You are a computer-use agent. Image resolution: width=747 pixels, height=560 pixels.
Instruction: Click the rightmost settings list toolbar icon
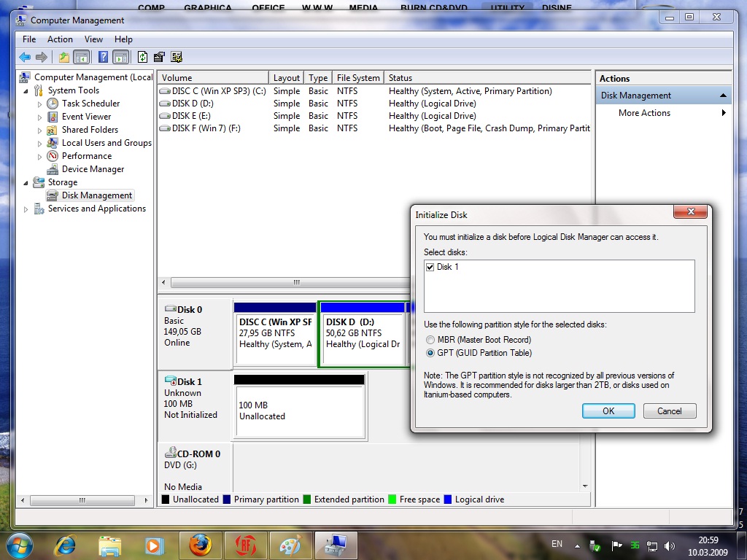point(177,57)
